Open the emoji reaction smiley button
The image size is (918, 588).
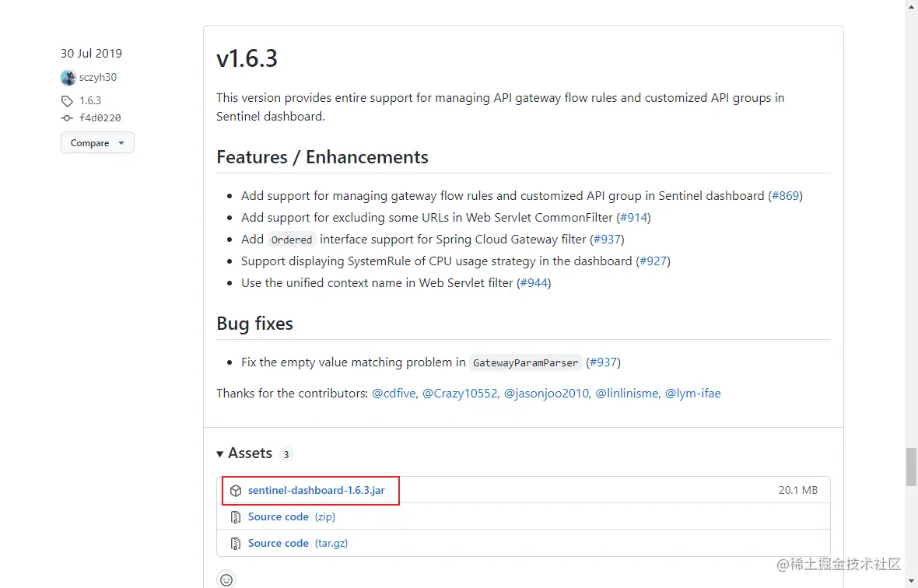point(226,579)
